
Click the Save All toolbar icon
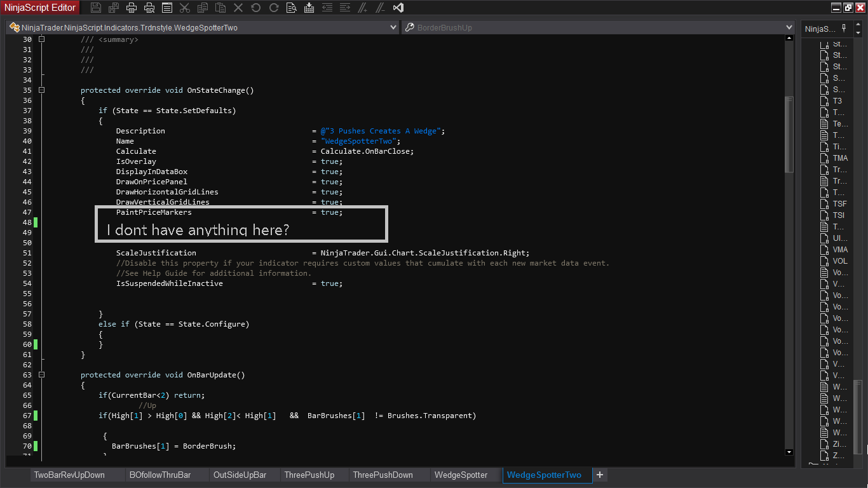(x=114, y=8)
